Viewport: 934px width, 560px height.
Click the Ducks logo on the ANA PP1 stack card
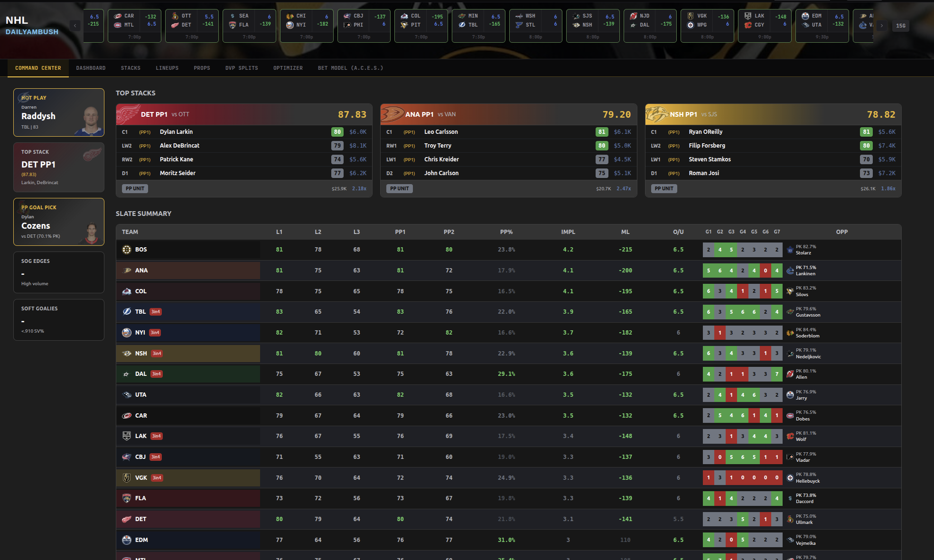tap(393, 114)
